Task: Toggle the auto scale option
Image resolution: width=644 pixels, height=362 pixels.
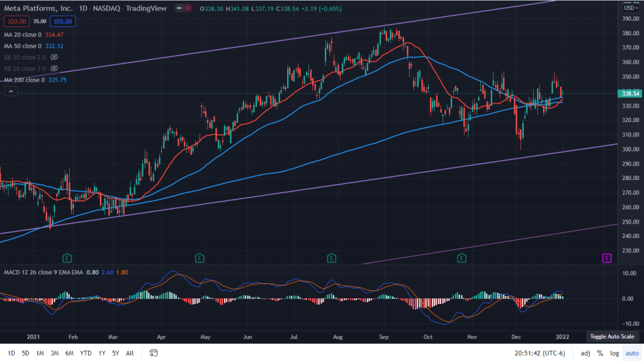Action: point(631,353)
